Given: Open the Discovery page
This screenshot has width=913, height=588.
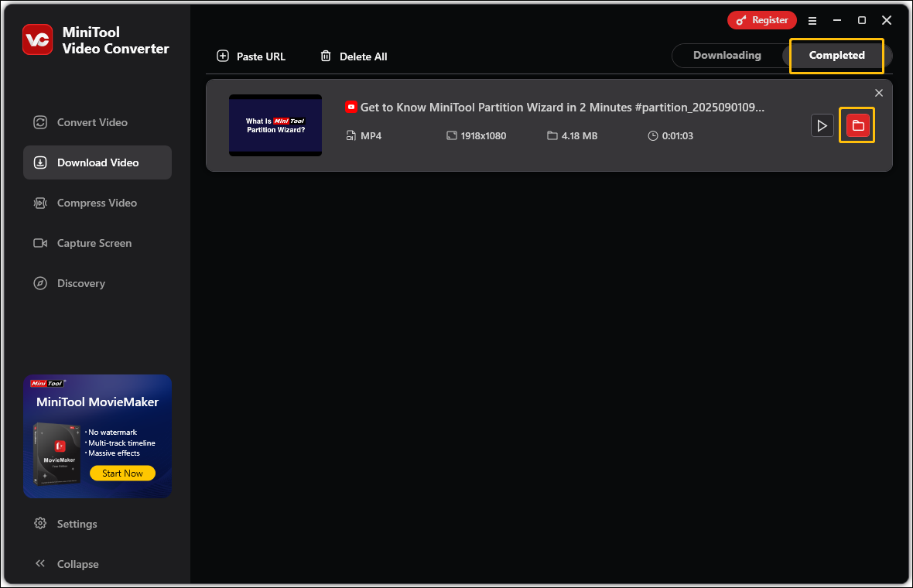Looking at the screenshot, I should 97,283.
